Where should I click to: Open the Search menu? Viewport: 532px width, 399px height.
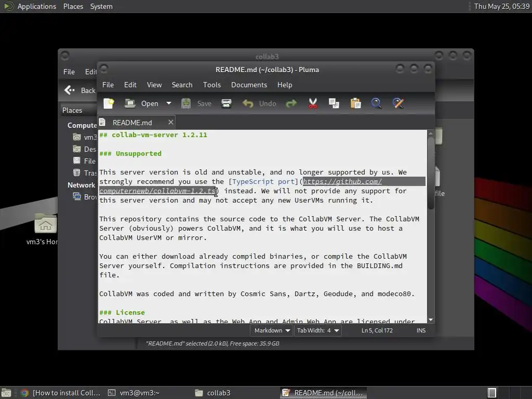click(x=182, y=85)
